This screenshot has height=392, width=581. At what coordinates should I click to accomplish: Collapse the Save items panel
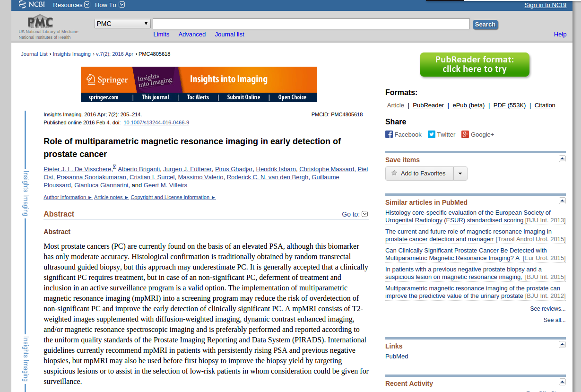point(562,159)
